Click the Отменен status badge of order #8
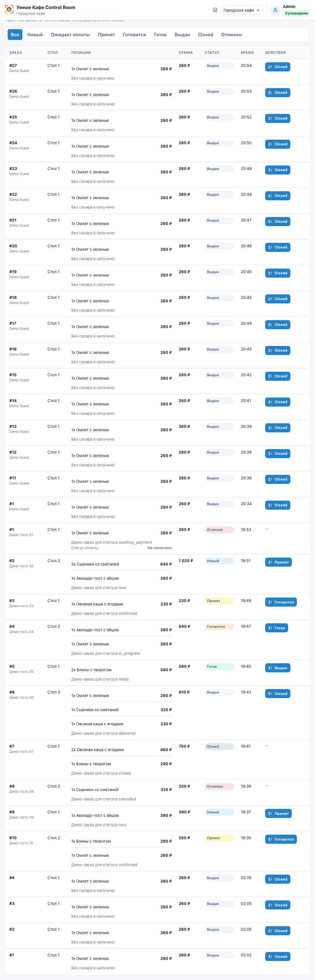The height and width of the screenshot is (980, 315). (219, 786)
